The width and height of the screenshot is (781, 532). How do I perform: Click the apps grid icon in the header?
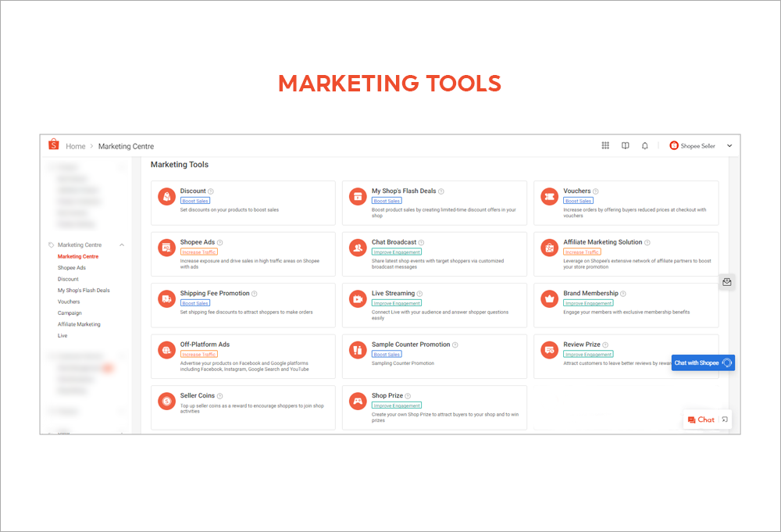(x=605, y=145)
